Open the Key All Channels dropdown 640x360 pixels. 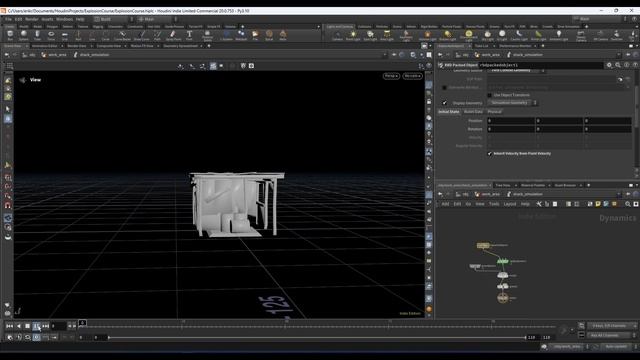click(611, 336)
